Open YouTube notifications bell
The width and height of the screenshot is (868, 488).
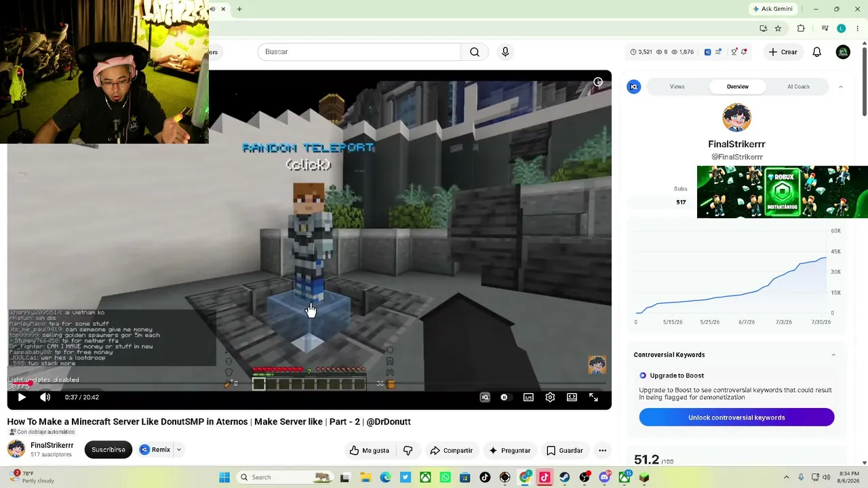817,52
